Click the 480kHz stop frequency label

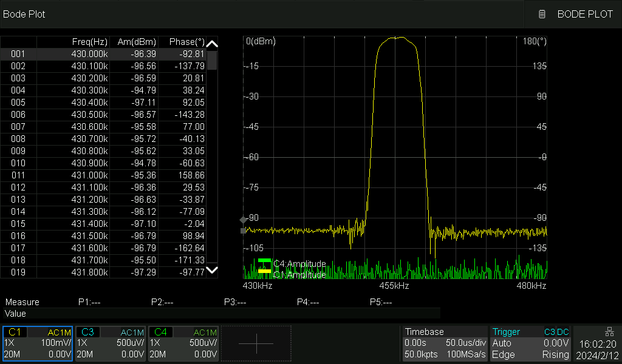(x=531, y=286)
